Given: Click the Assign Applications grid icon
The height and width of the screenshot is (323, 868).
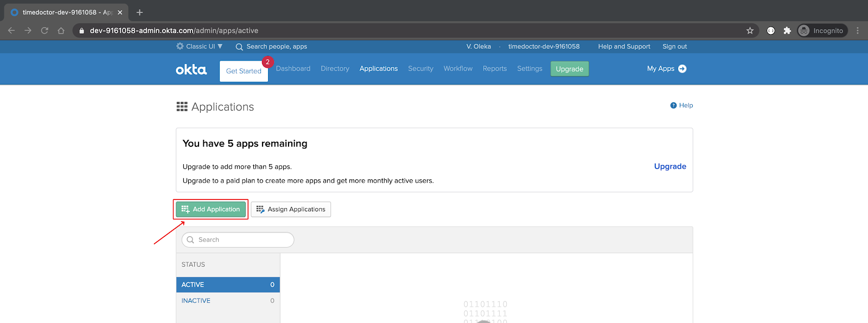Looking at the screenshot, I should [260, 209].
